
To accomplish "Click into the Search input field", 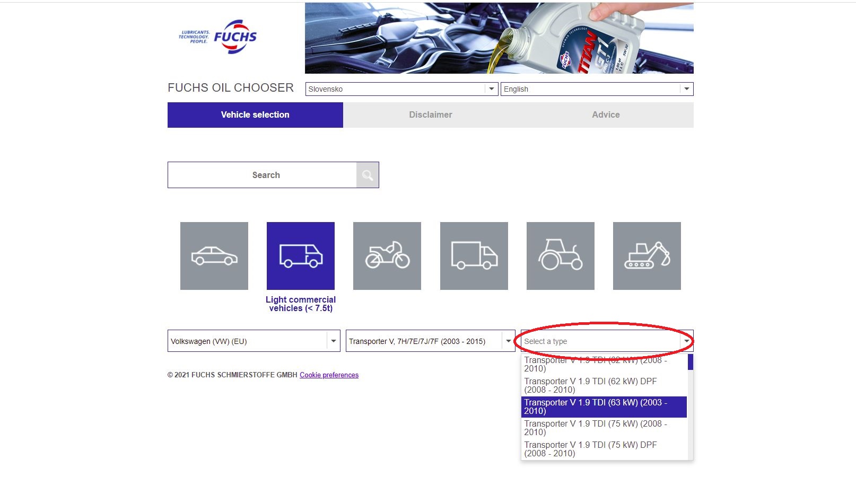I will (262, 175).
